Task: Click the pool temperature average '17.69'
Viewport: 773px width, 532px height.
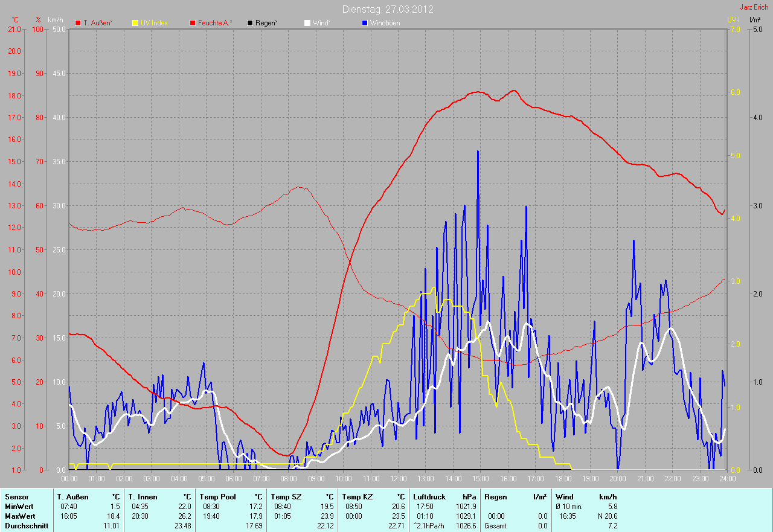Action: pos(253,526)
